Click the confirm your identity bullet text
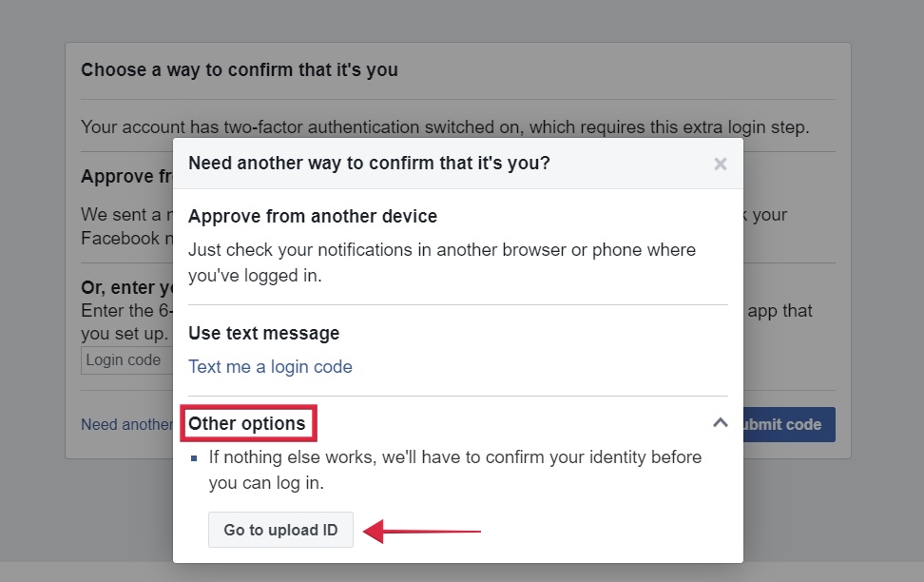 [x=453, y=468]
